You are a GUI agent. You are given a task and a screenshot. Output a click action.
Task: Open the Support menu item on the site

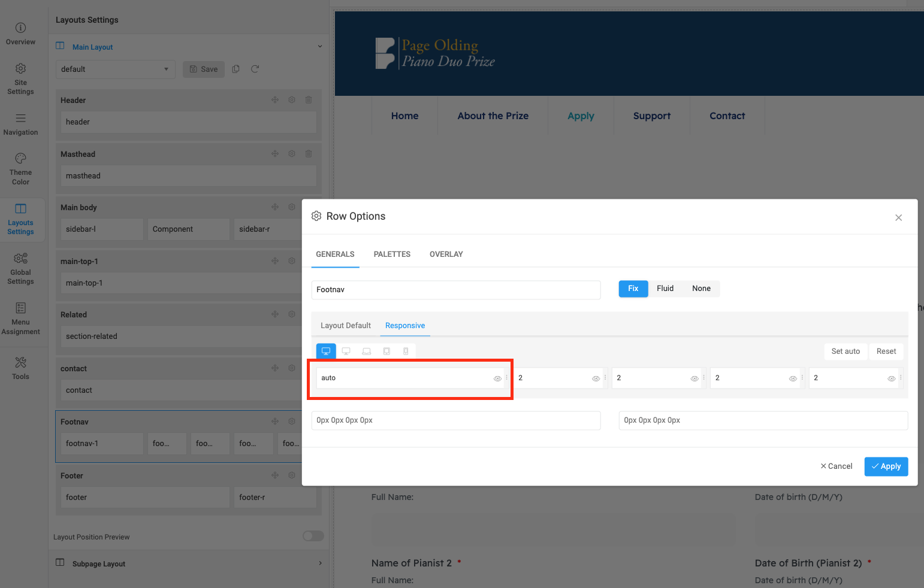(x=652, y=116)
